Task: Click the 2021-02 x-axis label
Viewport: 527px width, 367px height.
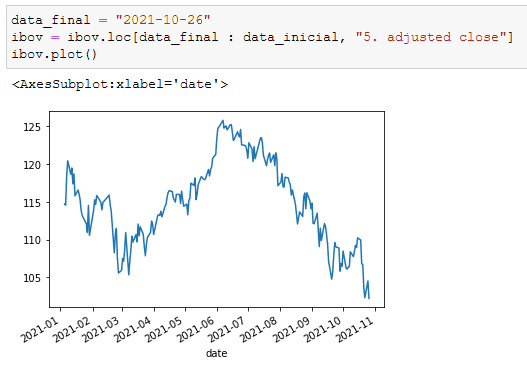Action: pyautogui.click(x=73, y=329)
